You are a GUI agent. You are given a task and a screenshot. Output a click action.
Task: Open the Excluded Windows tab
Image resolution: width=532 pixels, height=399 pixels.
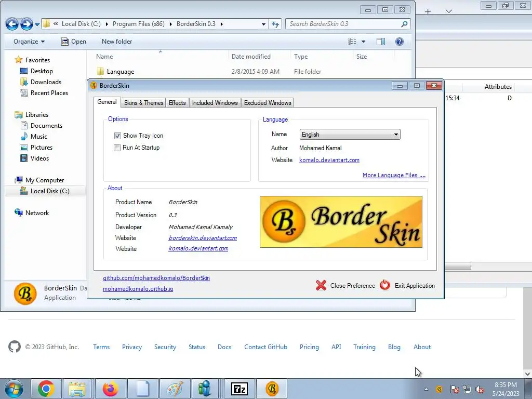(268, 103)
